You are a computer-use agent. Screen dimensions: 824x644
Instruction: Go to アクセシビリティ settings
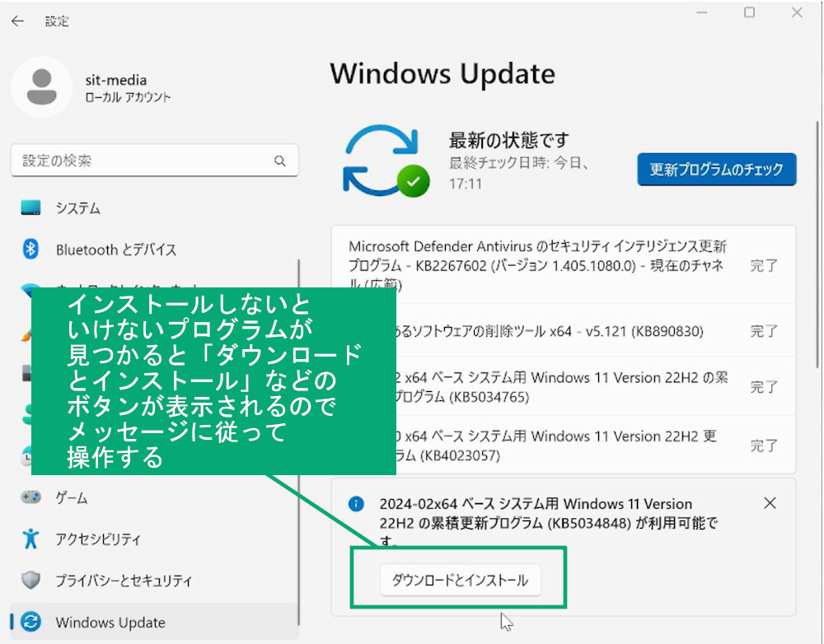point(155,539)
